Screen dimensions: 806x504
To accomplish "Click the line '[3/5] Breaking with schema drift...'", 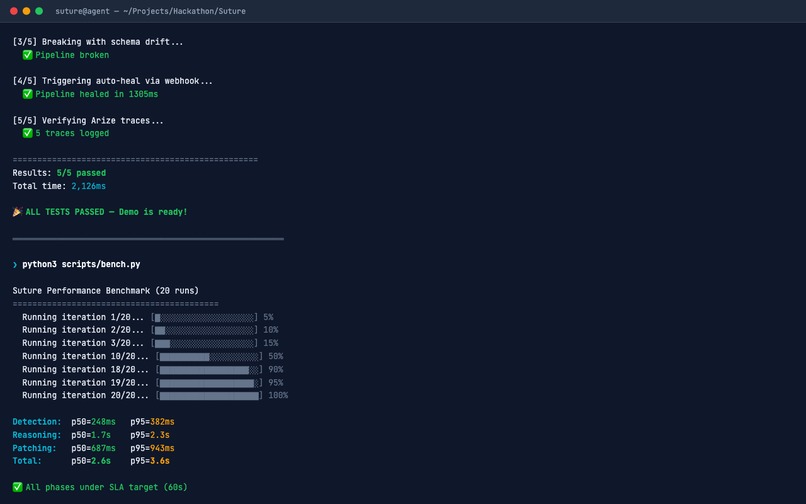I will (98, 42).
